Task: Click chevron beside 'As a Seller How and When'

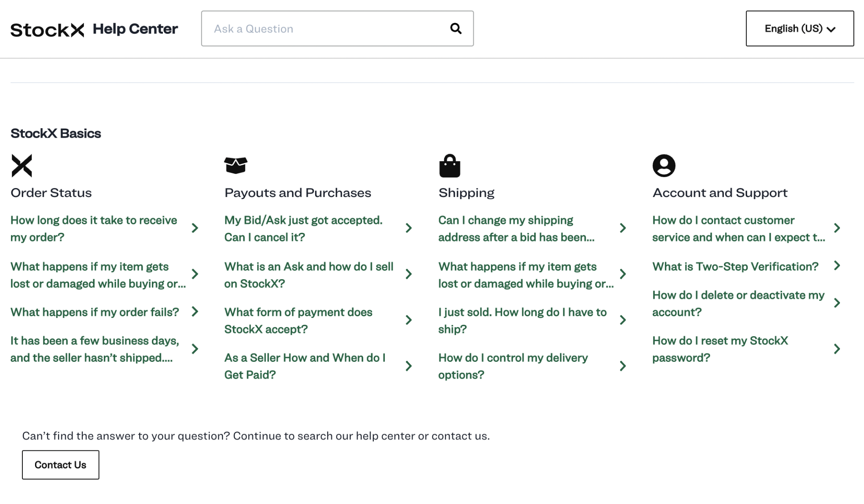Action: [x=409, y=366]
